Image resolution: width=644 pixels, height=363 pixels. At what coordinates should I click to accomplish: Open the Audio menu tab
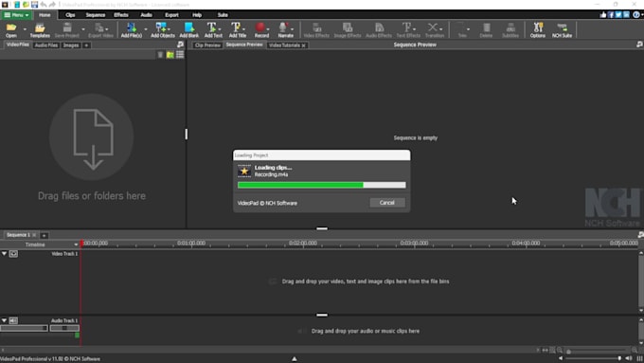coord(146,15)
